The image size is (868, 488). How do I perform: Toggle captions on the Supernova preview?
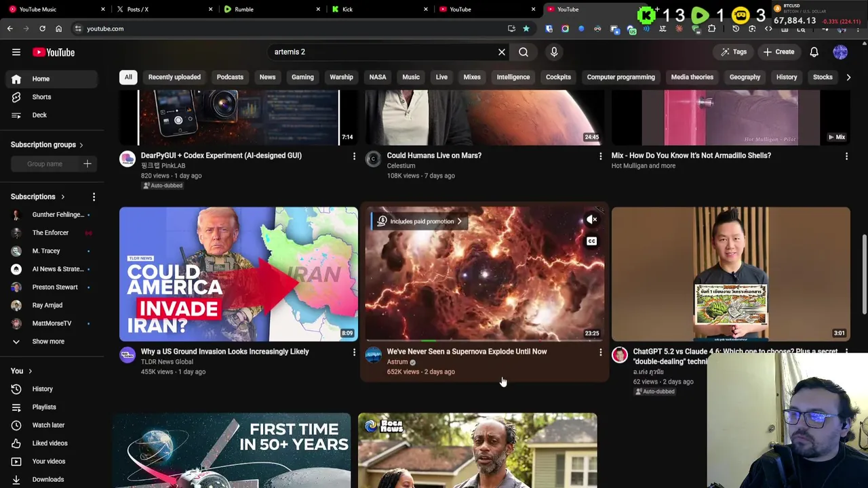click(592, 241)
